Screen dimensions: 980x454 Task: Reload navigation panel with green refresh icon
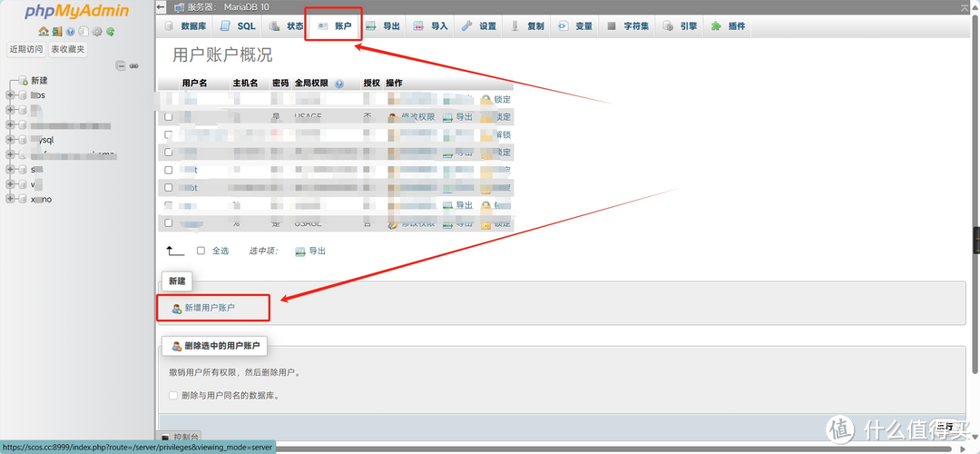pyautogui.click(x=111, y=31)
